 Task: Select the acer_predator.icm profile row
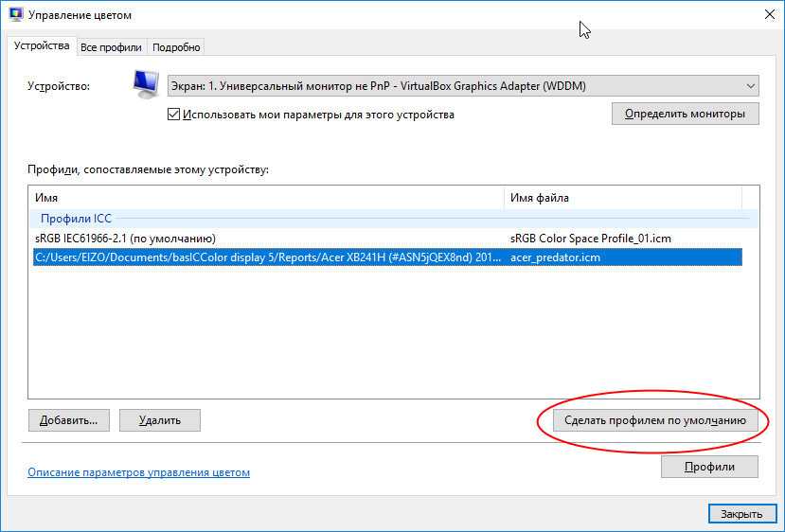[x=386, y=257]
